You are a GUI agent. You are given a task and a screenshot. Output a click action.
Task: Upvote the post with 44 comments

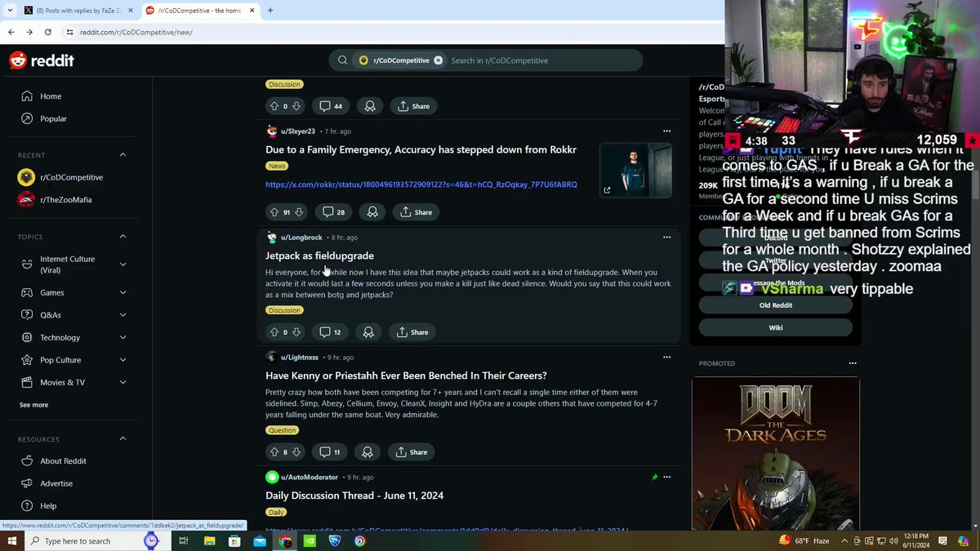[x=274, y=106]
